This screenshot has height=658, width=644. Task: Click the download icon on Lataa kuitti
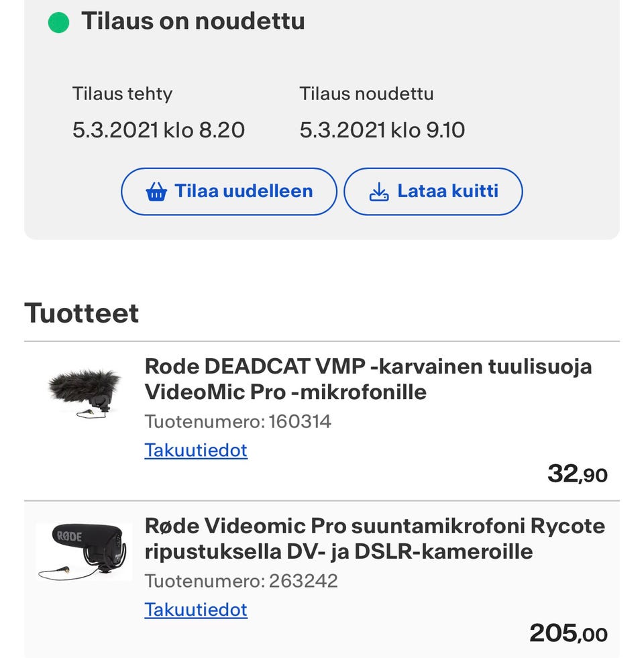(379, 193)
